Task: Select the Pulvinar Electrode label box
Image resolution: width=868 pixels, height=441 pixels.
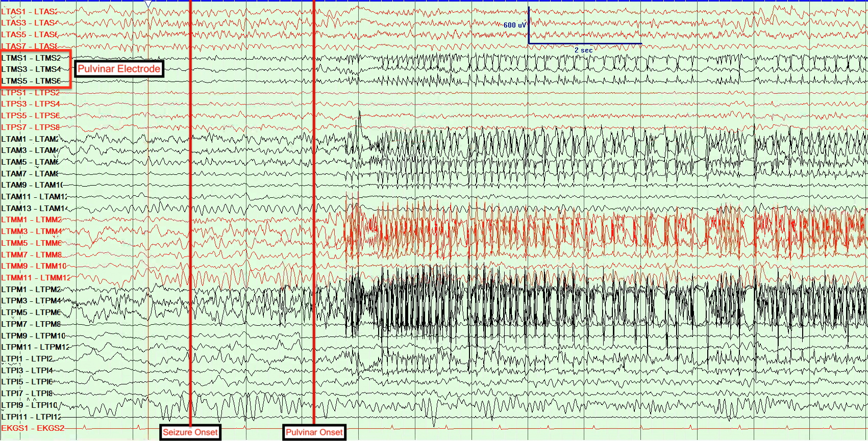Action: coord(119,69)
